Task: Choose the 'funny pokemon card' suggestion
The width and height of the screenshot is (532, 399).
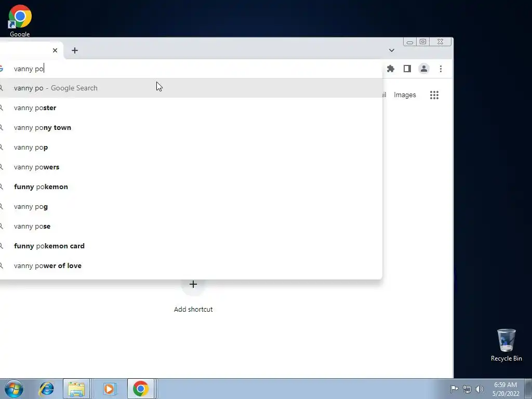Action: (191, 246)
